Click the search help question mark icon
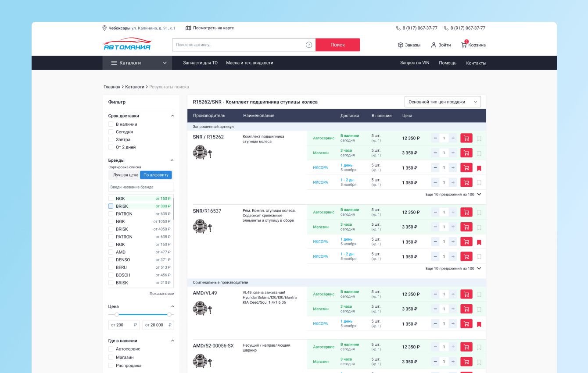Screen dimensions: 588x373 309,45
